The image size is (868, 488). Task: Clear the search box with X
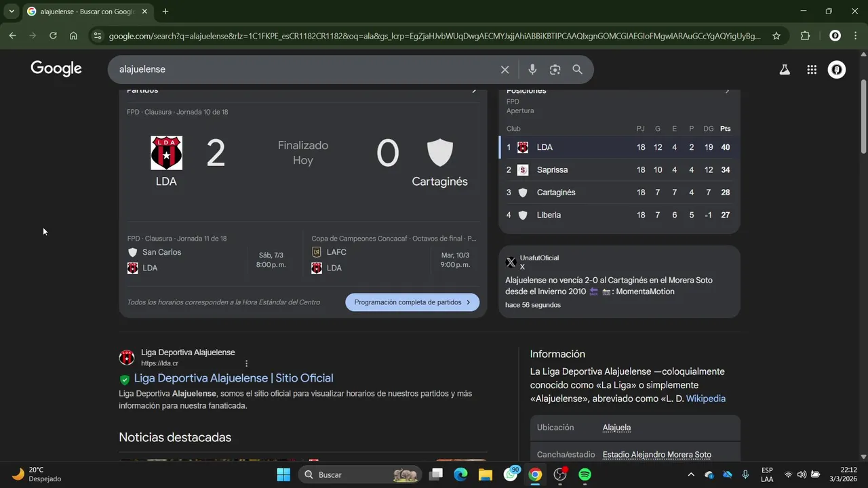(505, 70)
